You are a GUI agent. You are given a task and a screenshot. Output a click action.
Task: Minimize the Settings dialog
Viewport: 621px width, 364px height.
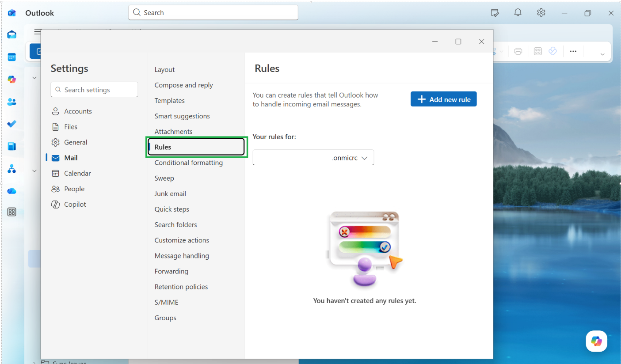[x=435, y=42]
